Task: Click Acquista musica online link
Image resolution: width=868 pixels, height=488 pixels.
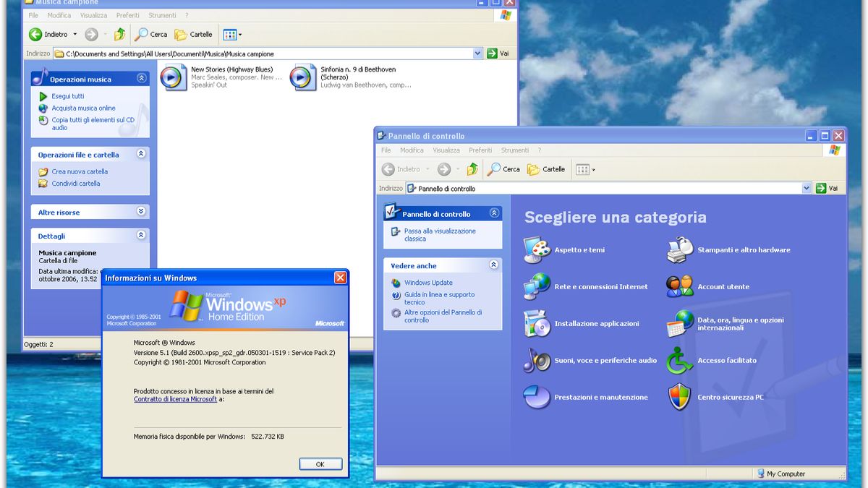Action: click(83, 108)
